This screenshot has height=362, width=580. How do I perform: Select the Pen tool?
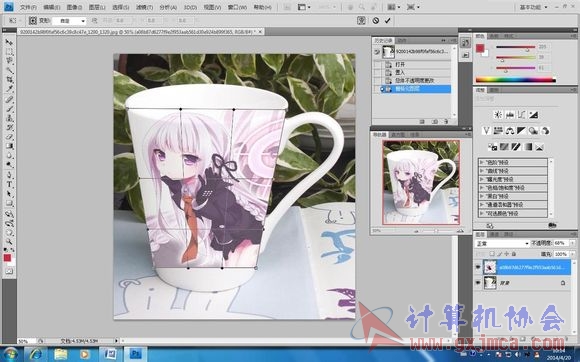pyautogui.click(x=9, y=175)
